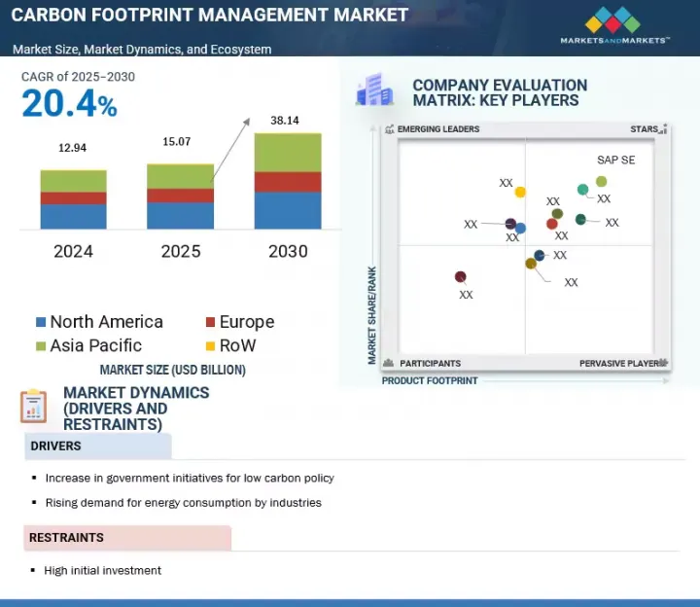Click the icon next to Pervasive Players
This screenshot has height=607, width=700.
[664, 363]
